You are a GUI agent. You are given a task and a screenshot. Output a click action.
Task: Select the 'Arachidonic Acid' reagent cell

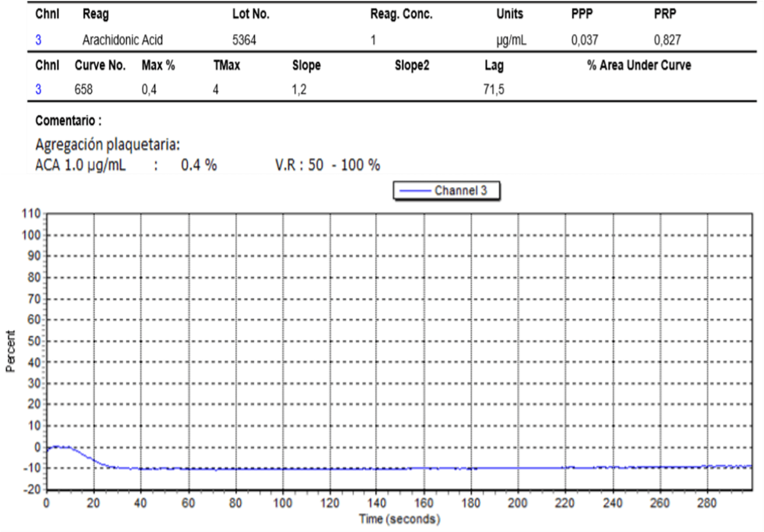click(122, 40)
